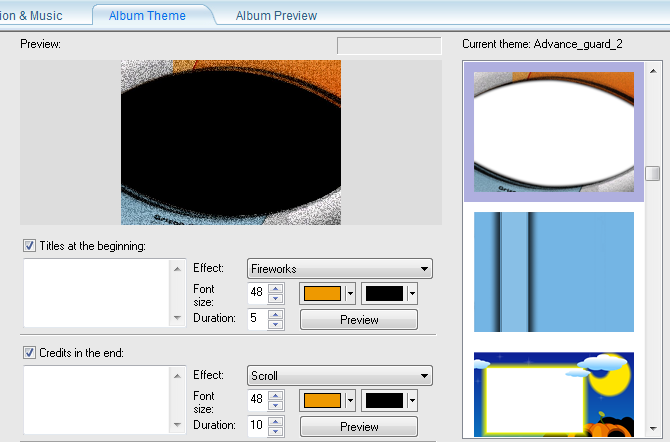This screenshot has height=442, width=670.
Task: Select the Halloween moon and pumpkin theme thumbnail
Action: pyautogui.click(x=554, y=394)
